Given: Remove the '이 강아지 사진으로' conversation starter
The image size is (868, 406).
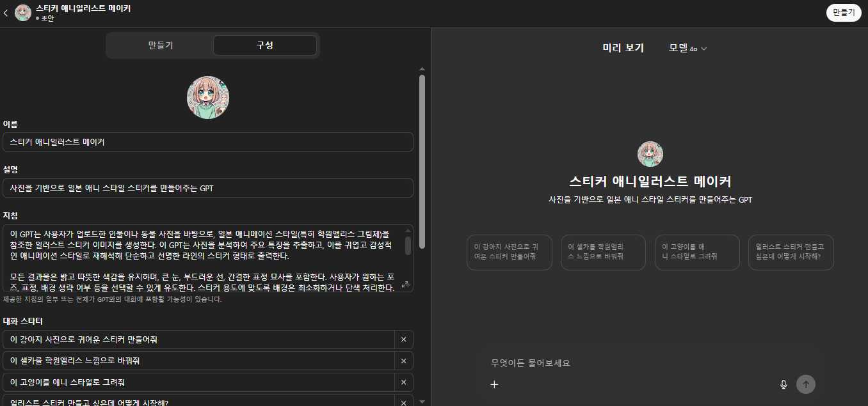Looking at the screenshot, I should pyautogui.click(x=403, y=340).
